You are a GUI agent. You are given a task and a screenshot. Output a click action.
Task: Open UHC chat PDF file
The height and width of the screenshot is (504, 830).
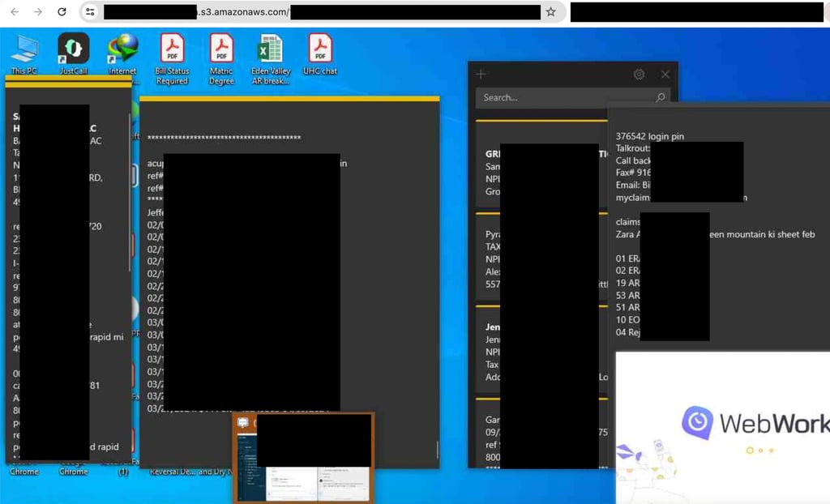point(319,54)
